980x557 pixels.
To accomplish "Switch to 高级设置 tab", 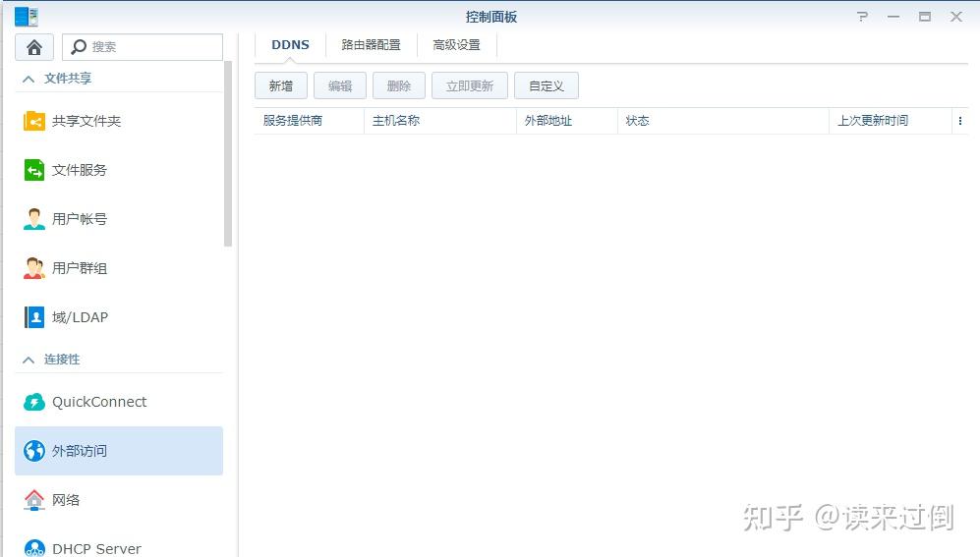I will click(x=457, y=45).
